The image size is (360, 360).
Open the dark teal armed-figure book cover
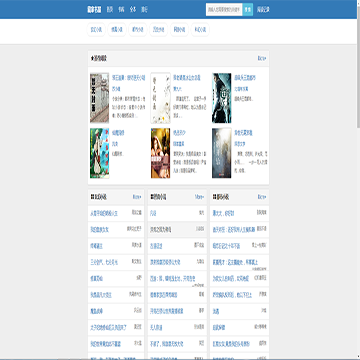point(222,98)
